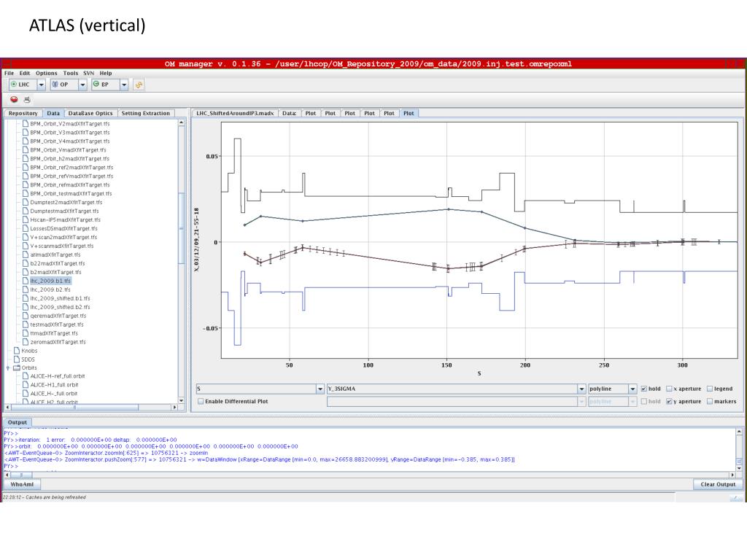Select the Output tab
Screen dimensions: 747x560
(18, 422)
